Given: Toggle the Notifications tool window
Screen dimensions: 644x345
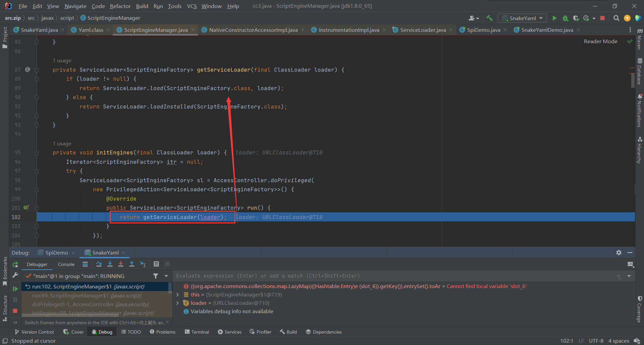Looking at the screenshot, I should (x=640, y=111).
